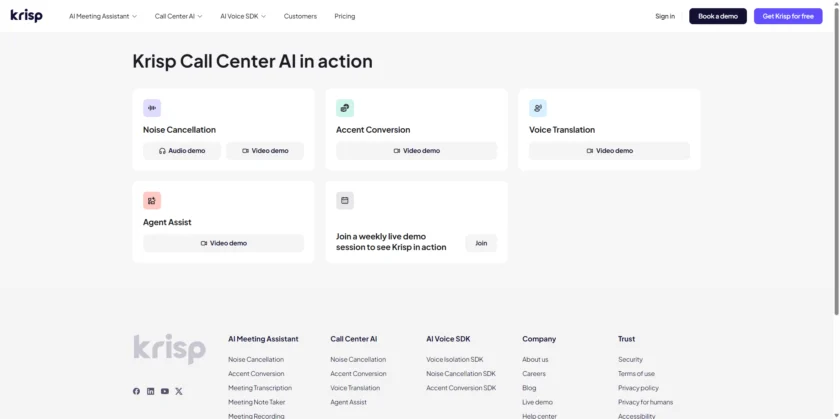The height and width of the screenshot is (419, 840).
Task: Open Voice Isolation SDK footer link
Action: click(x=454, y=359)
